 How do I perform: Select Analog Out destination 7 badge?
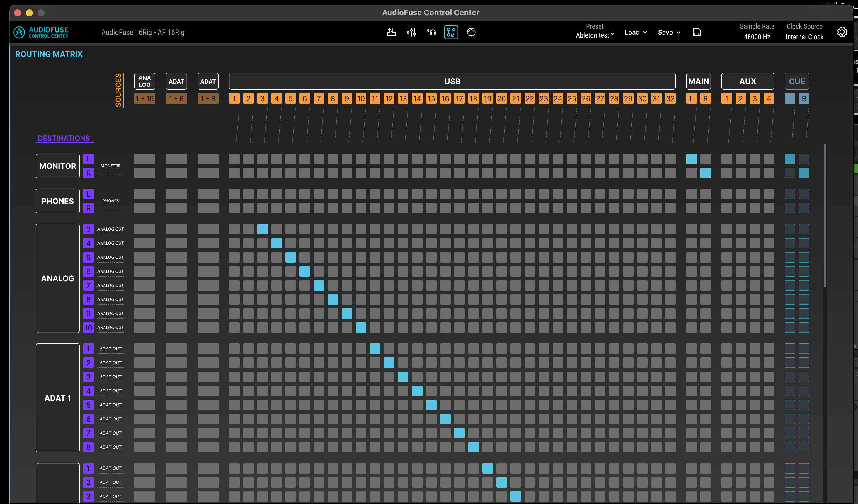pyautogui.click(x=88, y=285)
